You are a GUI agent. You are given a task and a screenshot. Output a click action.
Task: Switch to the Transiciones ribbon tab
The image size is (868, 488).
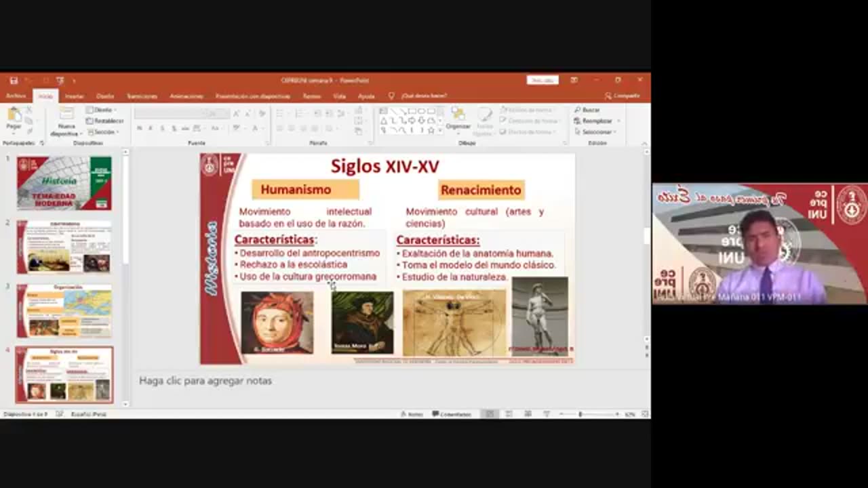[x=142, y=96]
